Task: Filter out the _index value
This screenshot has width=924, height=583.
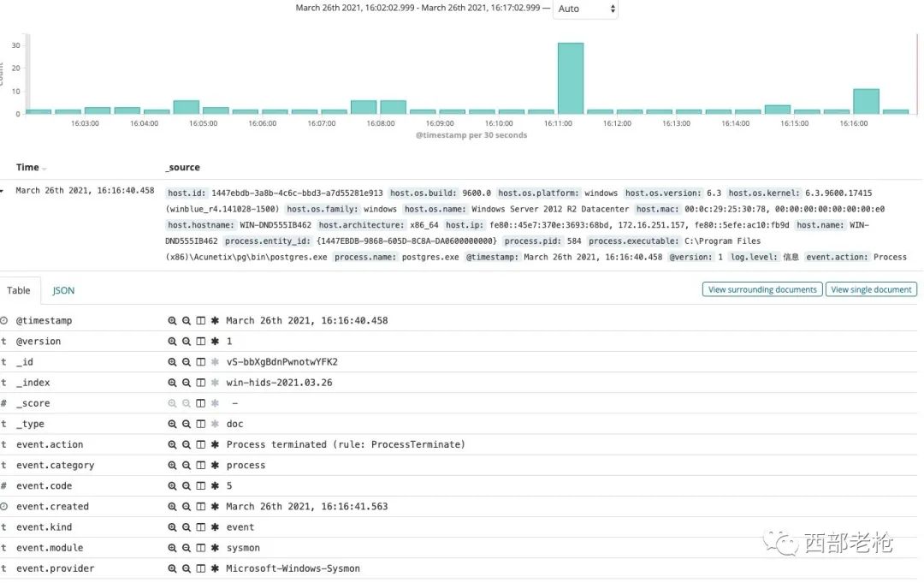Action: click(186, 383)
